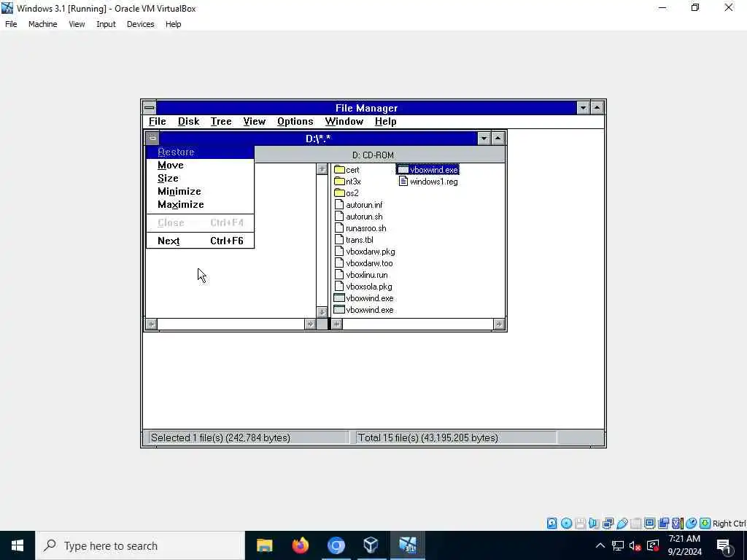The width and height of the screenshot is (747, 560).
Task: Click the green keyboard capture arrow icon
Action: 705,524
